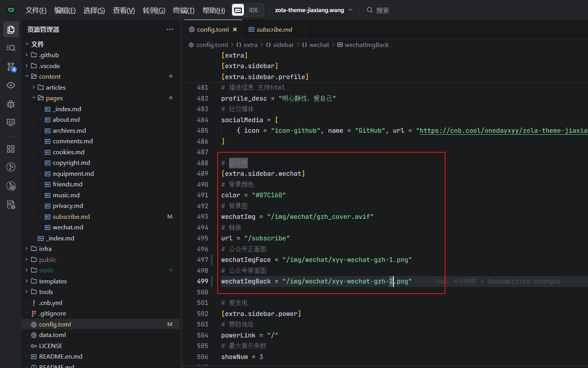This screenshot has height=368, width=588.
Task: Click line number 493 in the gutter
Action: pyautogui.click(x=203, y=217)
